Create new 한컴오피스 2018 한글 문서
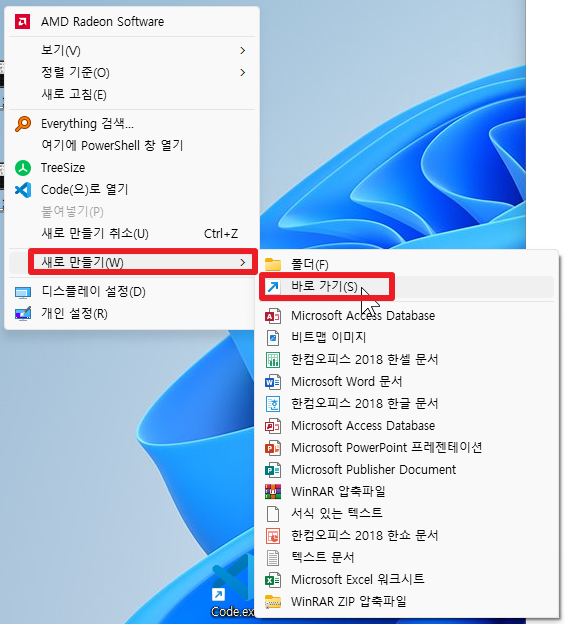The width and height of the screenshot is (565, 624). [406, 404]
